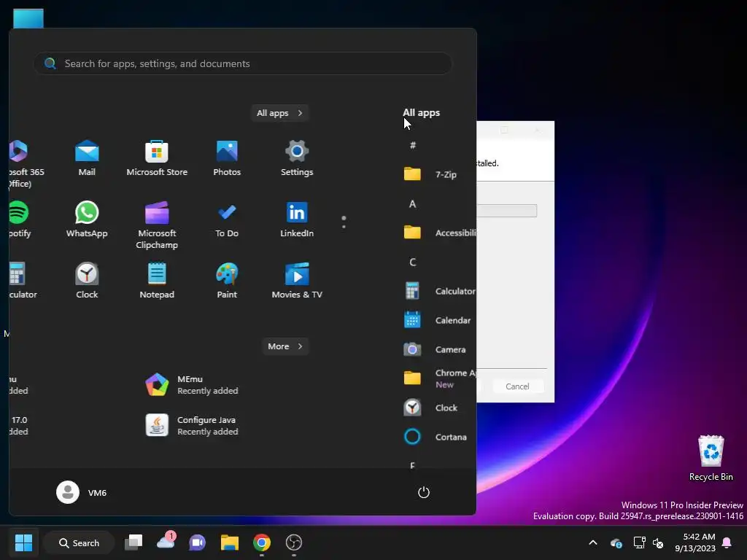Click in the Start menu search box

click(242, 63)
